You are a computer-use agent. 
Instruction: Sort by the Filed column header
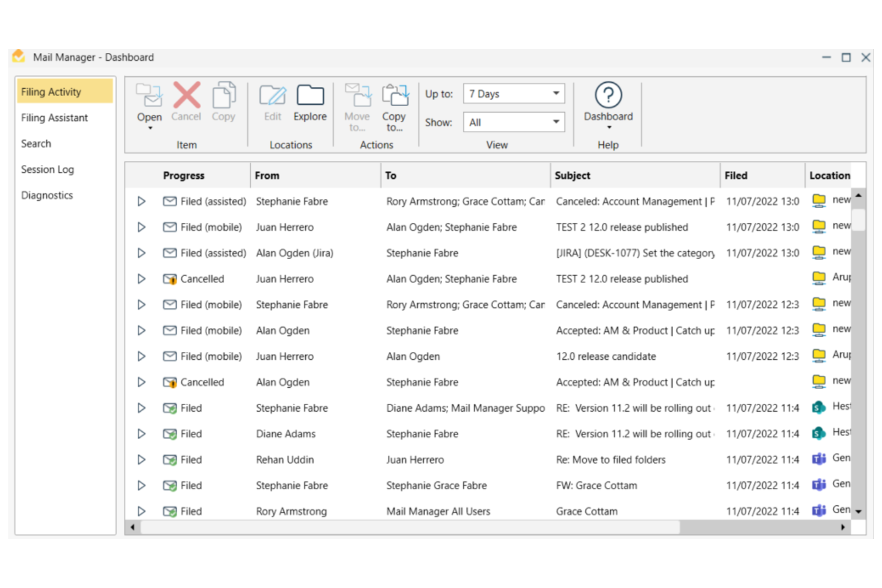click(x=762, y=175)
